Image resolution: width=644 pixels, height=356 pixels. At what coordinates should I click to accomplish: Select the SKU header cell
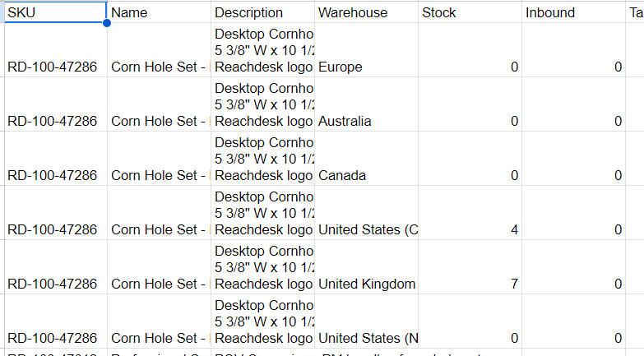pos(55,12)
